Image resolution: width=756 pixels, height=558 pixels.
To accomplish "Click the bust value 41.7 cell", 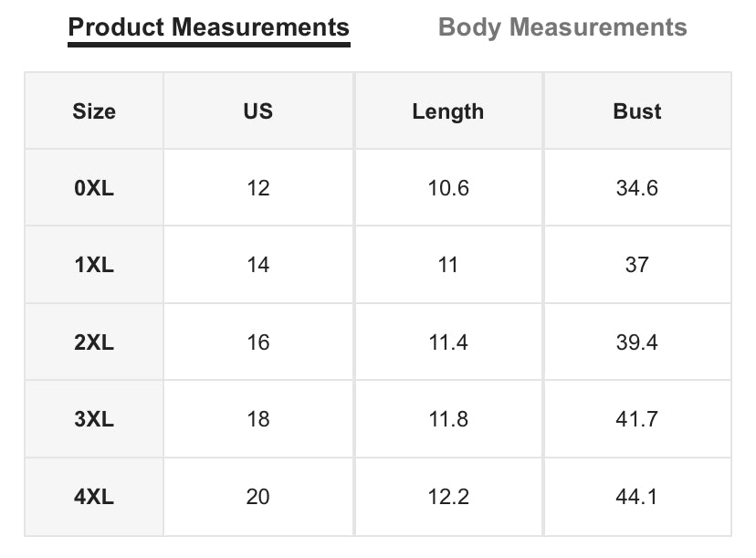I will click(x=637, y=418).
